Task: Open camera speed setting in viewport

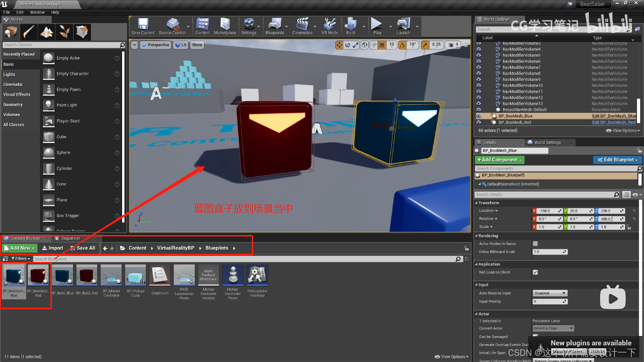Action: click(x=454, y=45)
